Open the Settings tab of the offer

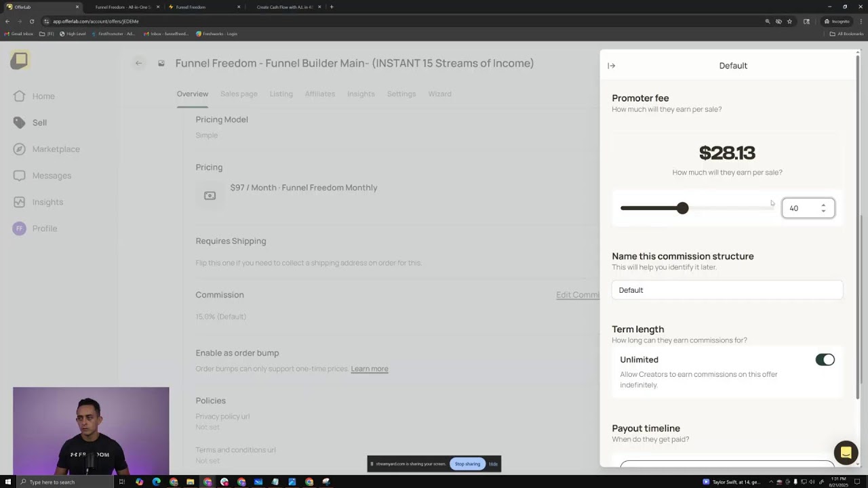point(401,94)
